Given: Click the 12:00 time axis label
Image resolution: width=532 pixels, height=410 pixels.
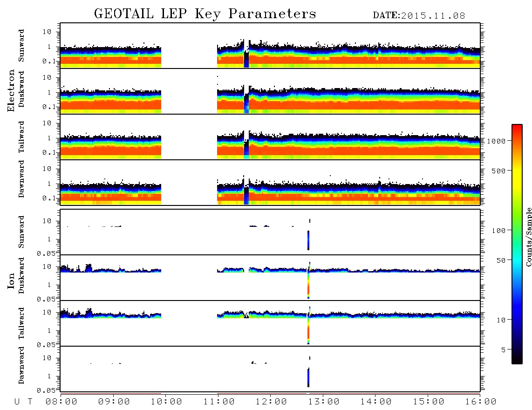Looking at the screenshot, I should pyautogui.click(x=272, y=402).
